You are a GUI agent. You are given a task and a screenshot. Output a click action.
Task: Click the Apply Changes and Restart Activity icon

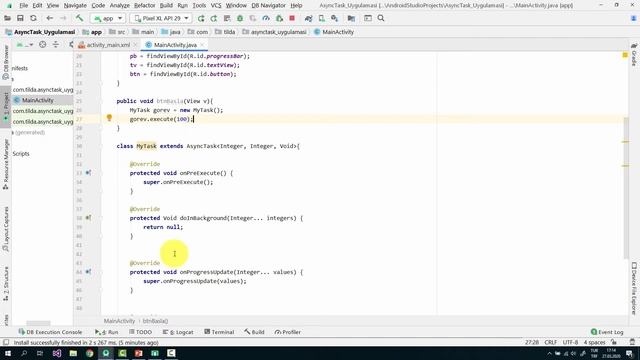[x=201, y=18]
